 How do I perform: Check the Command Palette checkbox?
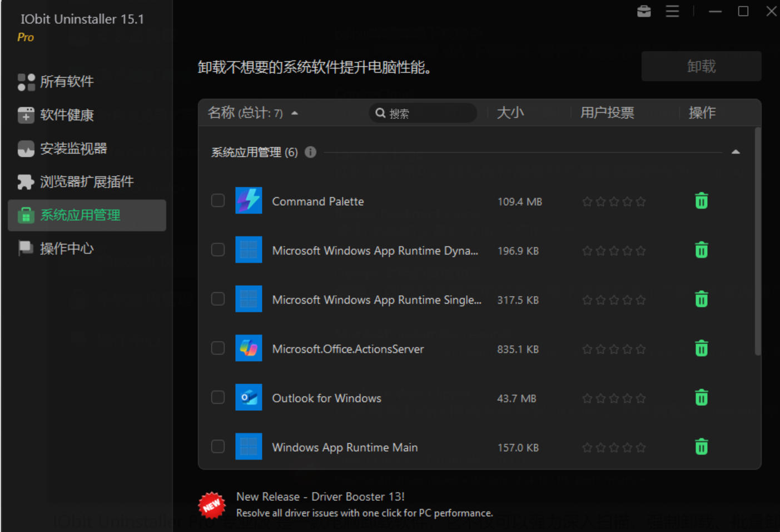(218, 201)
